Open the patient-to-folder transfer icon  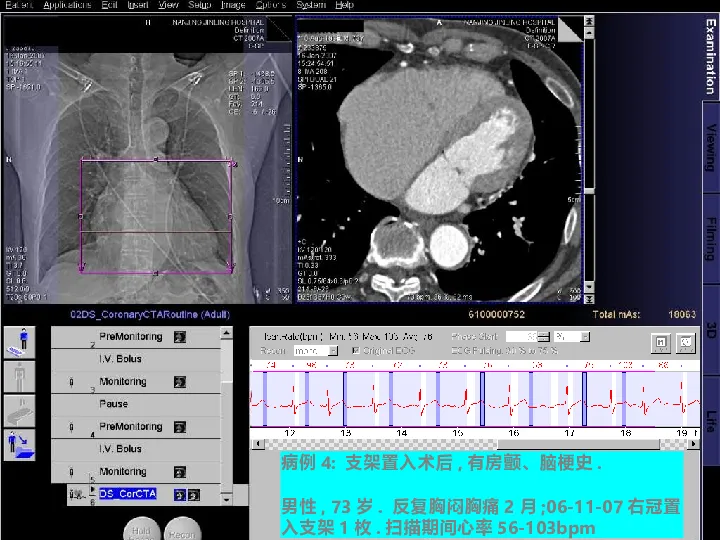coord(20,445)
